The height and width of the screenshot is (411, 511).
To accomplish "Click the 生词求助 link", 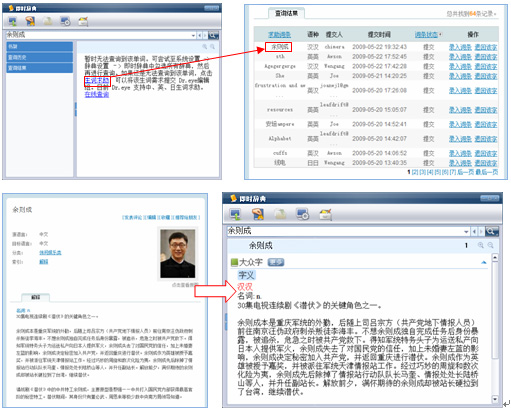I will coord(97,80).
